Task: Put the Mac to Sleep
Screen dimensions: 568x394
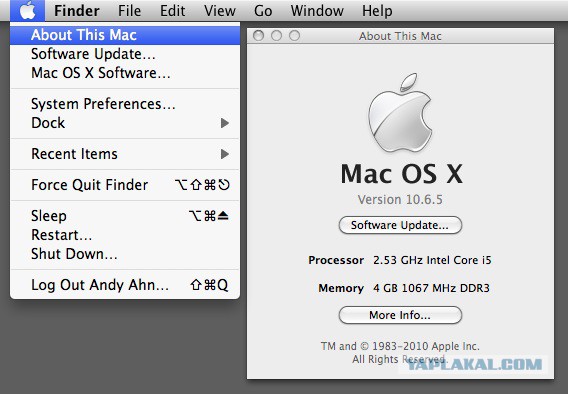Action: (125, 216)
